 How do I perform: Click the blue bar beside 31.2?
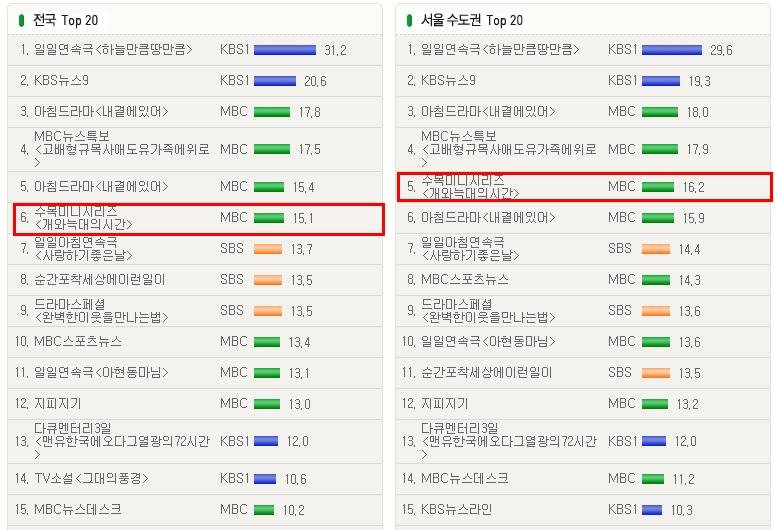[x=285, y=50]
